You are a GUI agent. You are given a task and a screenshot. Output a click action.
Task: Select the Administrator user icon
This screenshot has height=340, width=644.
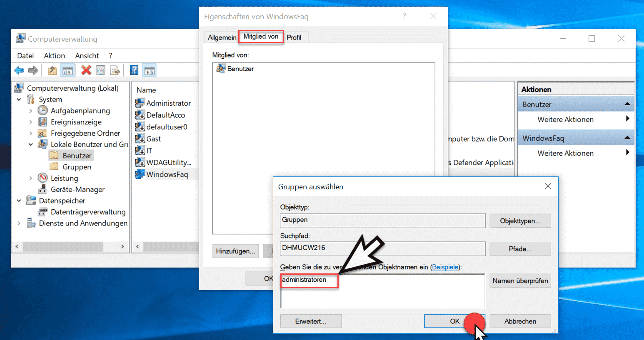coord(140,103)
